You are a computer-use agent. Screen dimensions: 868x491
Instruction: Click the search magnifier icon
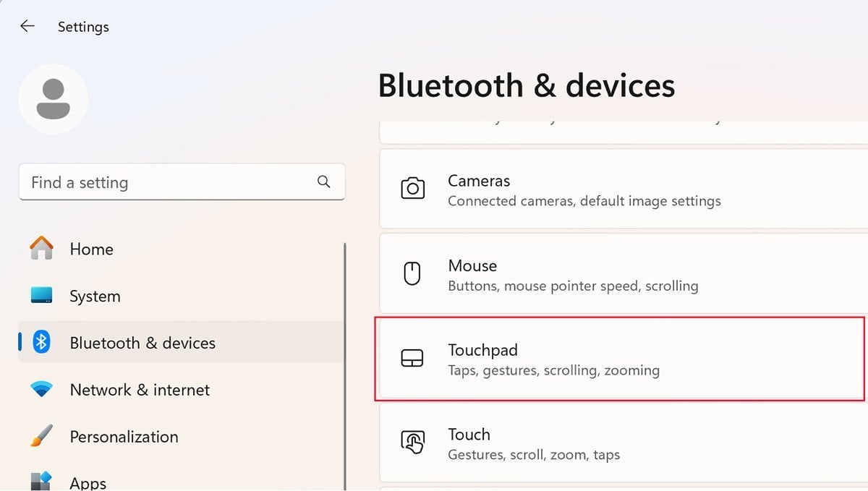click(324, 182)
